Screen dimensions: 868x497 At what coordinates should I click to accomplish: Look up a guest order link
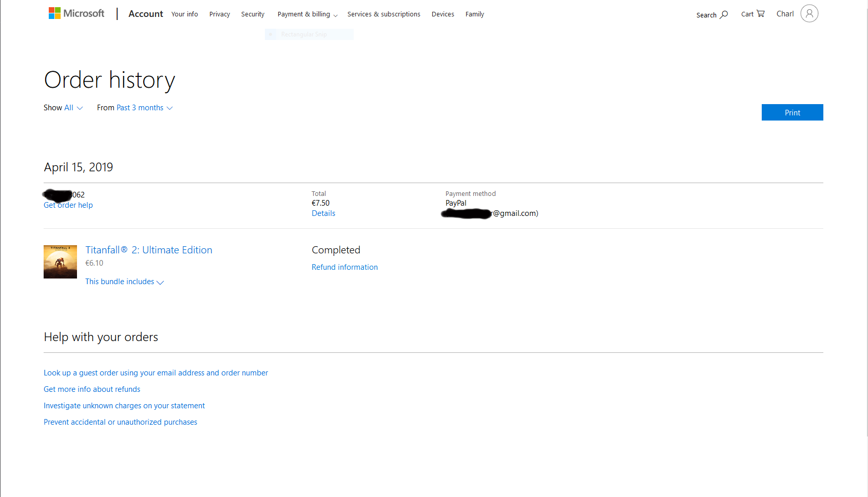[x=156, y=373]
